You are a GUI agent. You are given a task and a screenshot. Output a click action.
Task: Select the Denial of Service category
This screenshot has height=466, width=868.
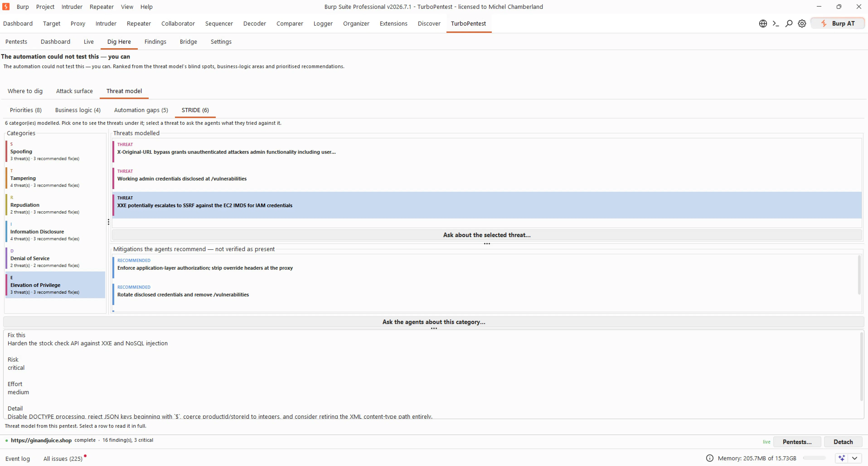pos(55,258)
